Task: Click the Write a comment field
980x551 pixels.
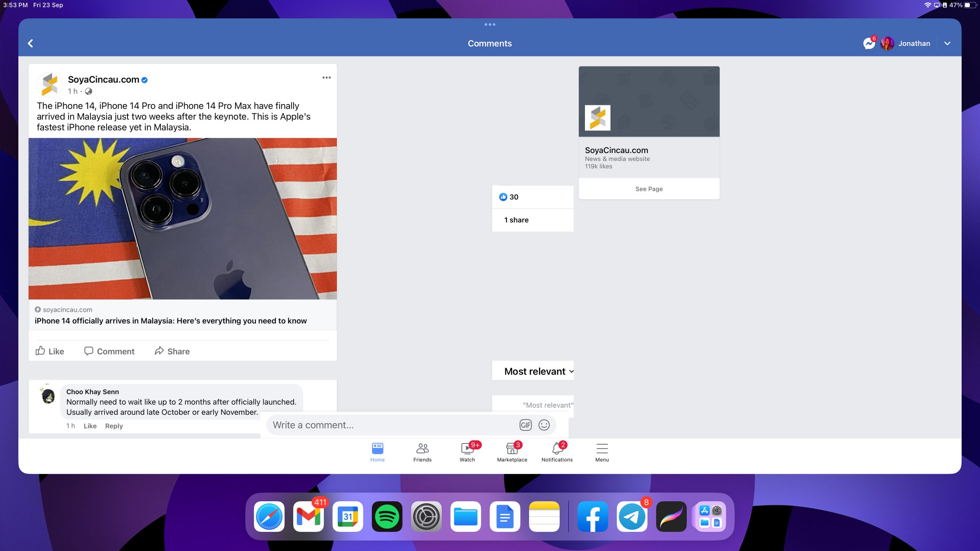Action: click(390, 425)
